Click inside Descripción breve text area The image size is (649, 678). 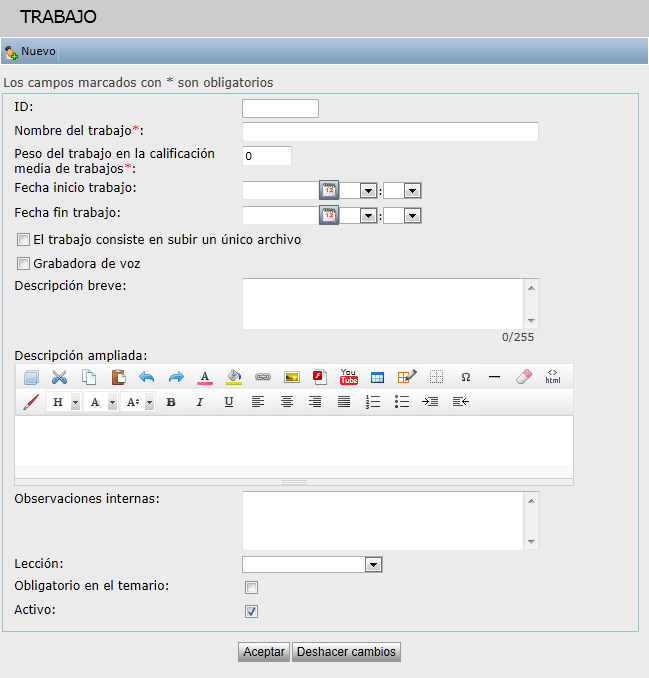click(x=383, y=304)
